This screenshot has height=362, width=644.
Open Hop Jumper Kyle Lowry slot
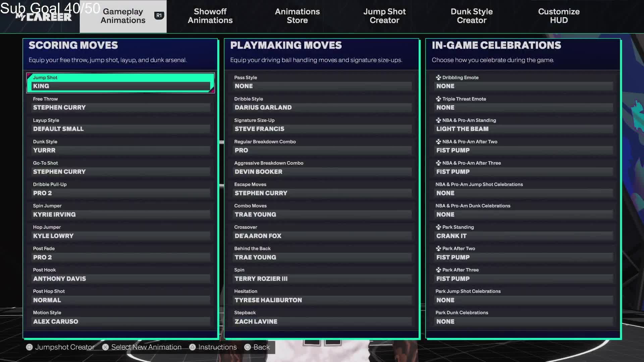(120, 232)
